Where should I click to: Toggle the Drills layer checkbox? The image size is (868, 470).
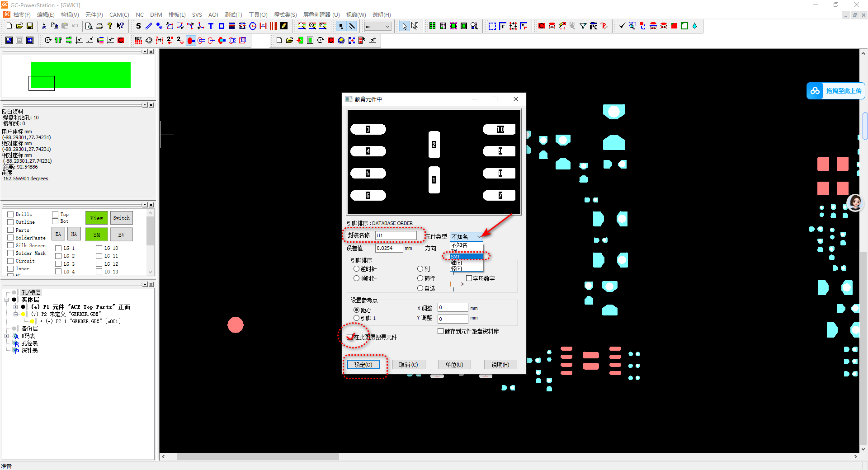click(x=10, y=214)
